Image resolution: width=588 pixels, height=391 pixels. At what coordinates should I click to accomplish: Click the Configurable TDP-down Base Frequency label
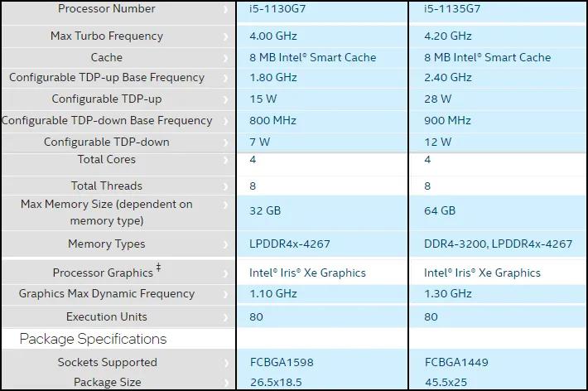[107, 120]
